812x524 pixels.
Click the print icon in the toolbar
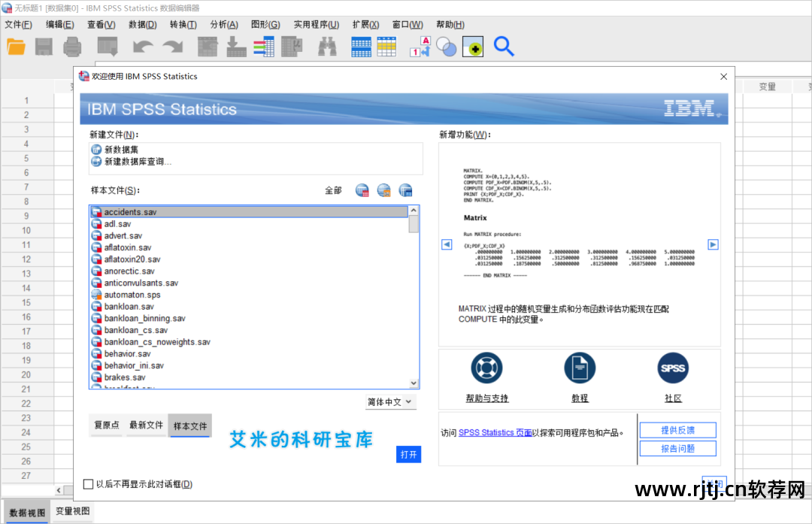point(72,47)
